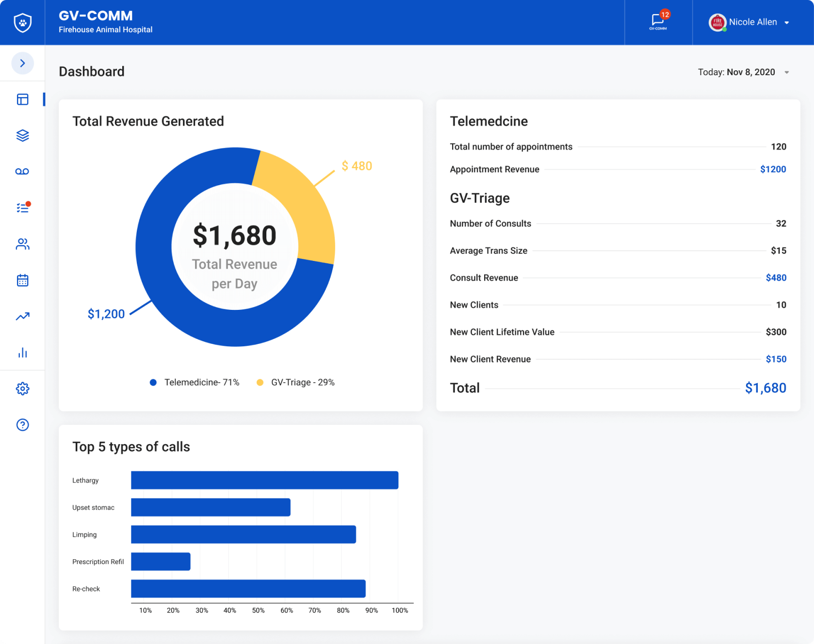Image resolution: width=814 pixels, height=644 pixels.
Task: Click the Top 5 types of calls heading
Action: point(131,447)
